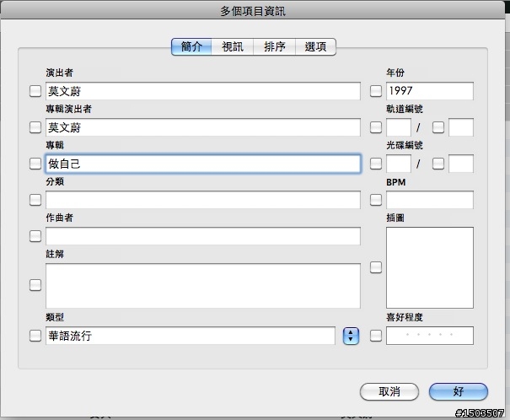This screenshot has width=510, height=420.
Task: Open the 類型 genre dropdown arrows
Action: (x=351, y=336)
